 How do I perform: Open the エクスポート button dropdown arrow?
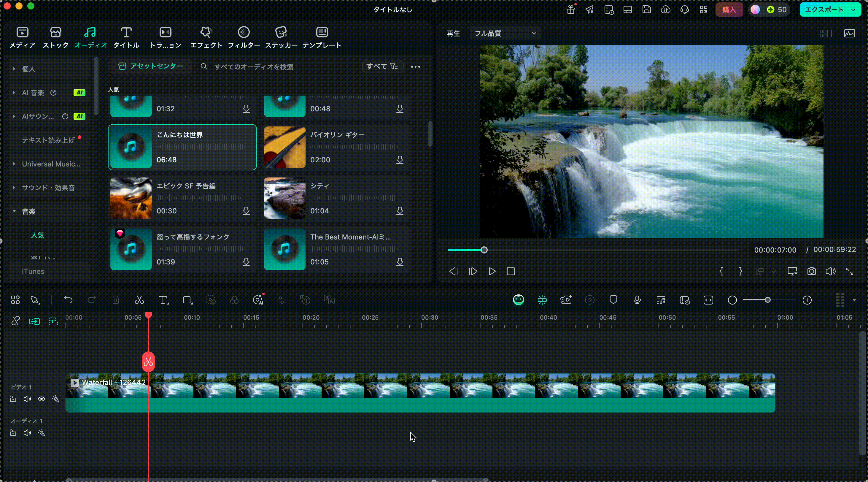(853, 9)
